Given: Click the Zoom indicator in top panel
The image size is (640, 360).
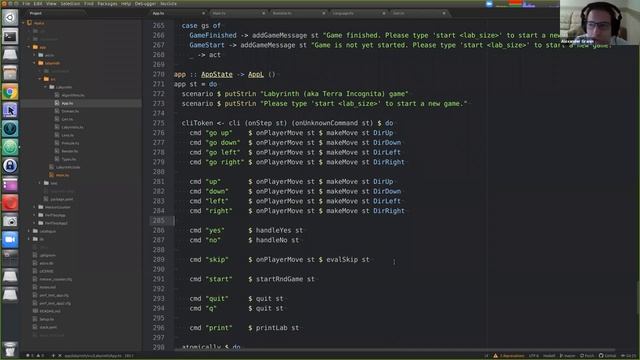Looking at the screenshot, I should point(489,4).
